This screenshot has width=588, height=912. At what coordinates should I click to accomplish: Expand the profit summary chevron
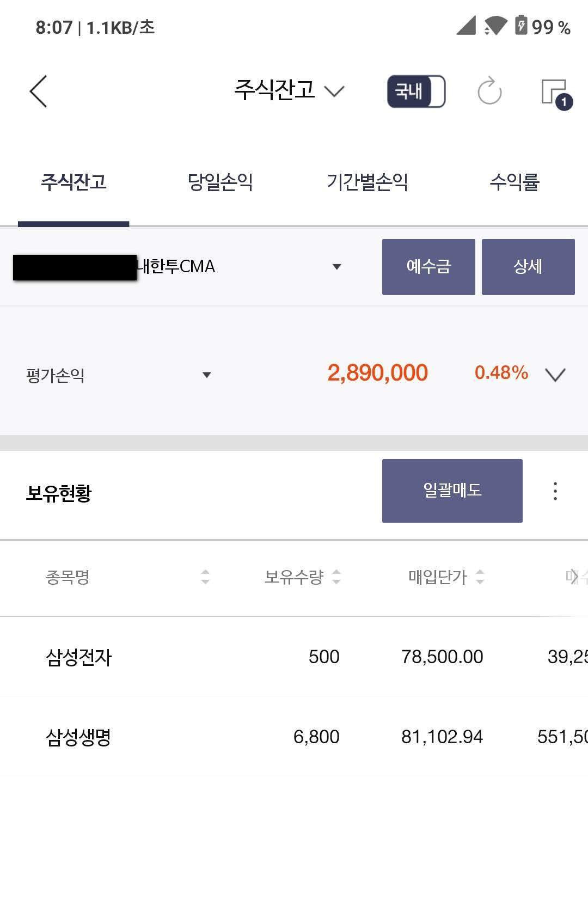pos(555,375)
